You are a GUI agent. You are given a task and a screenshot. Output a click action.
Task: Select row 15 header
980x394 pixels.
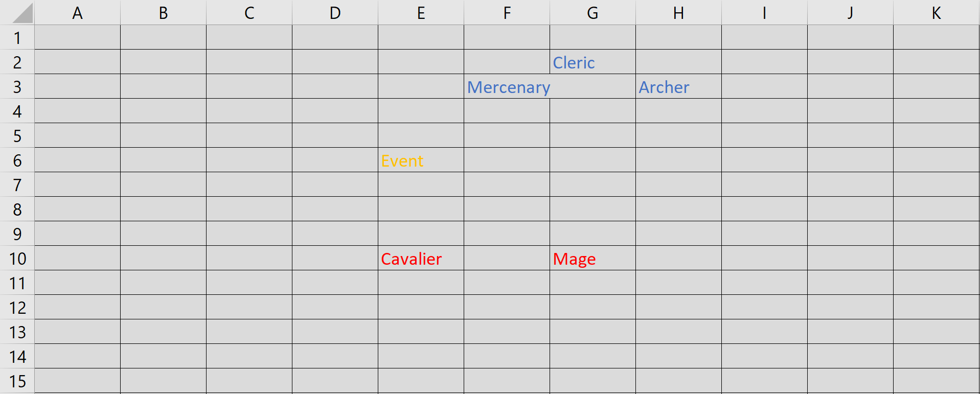pyautogui.click(x=17, y=381)
